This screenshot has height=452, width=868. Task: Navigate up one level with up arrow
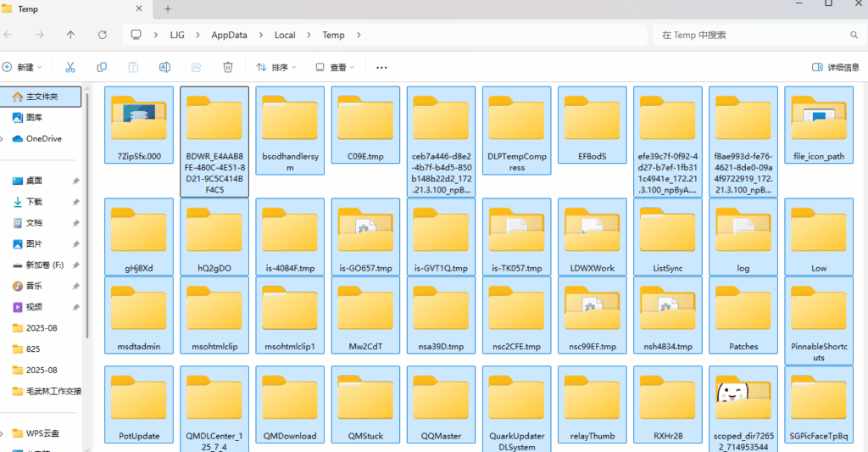pos(70,35)
